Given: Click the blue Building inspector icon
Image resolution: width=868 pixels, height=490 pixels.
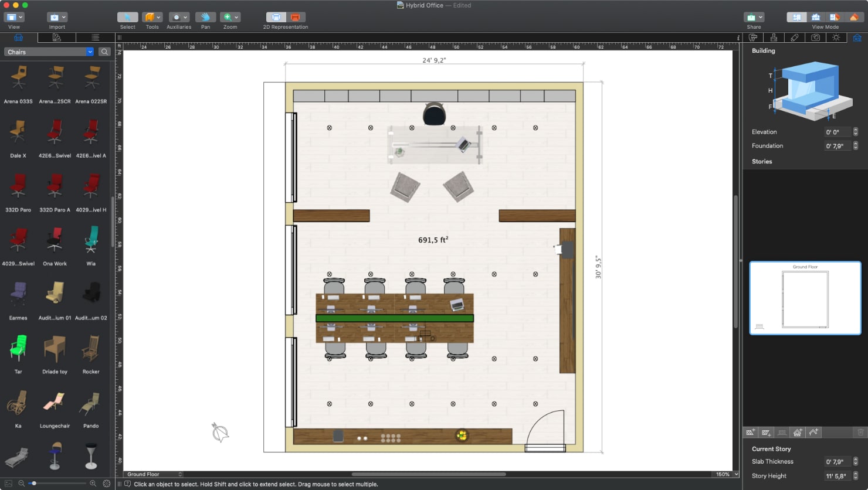Looking at the screenshot, I should 857,37.
